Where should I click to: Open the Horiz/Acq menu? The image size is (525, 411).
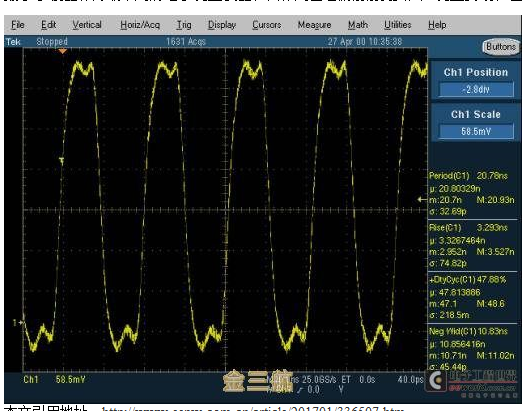[140, 25]
